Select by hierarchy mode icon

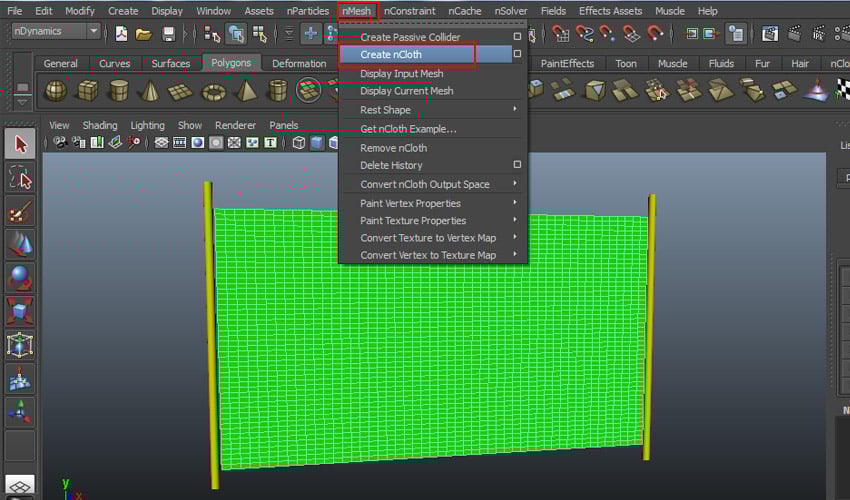coord(212,34)
